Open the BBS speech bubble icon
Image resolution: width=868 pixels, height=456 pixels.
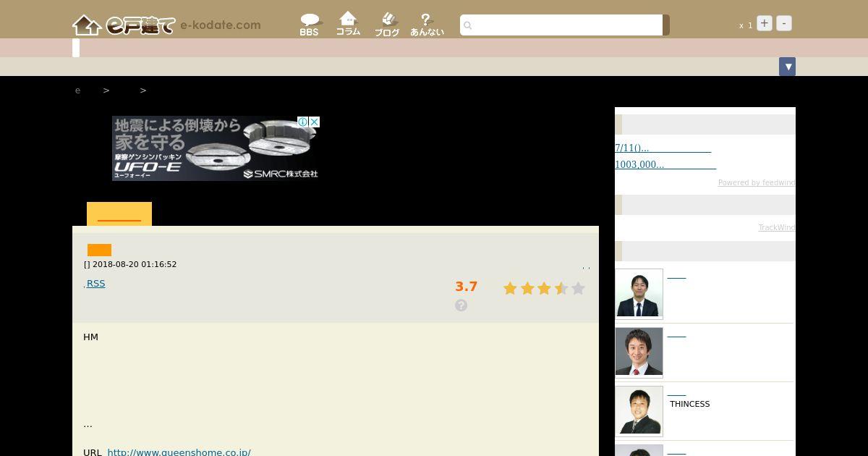tap(310, 25)
